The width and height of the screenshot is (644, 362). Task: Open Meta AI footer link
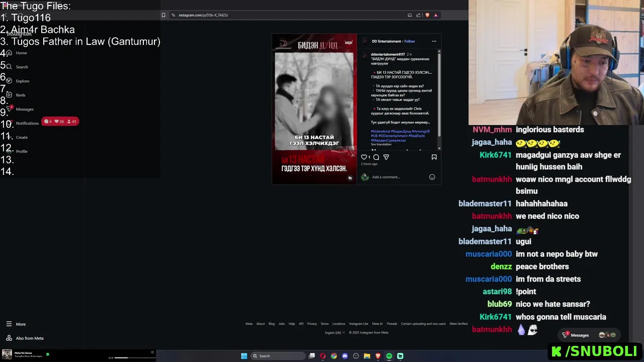pos(377,324)
